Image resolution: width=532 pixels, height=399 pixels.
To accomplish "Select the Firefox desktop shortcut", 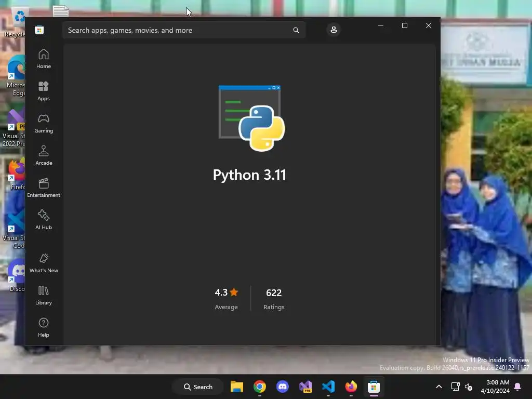I will coord(16,175).
